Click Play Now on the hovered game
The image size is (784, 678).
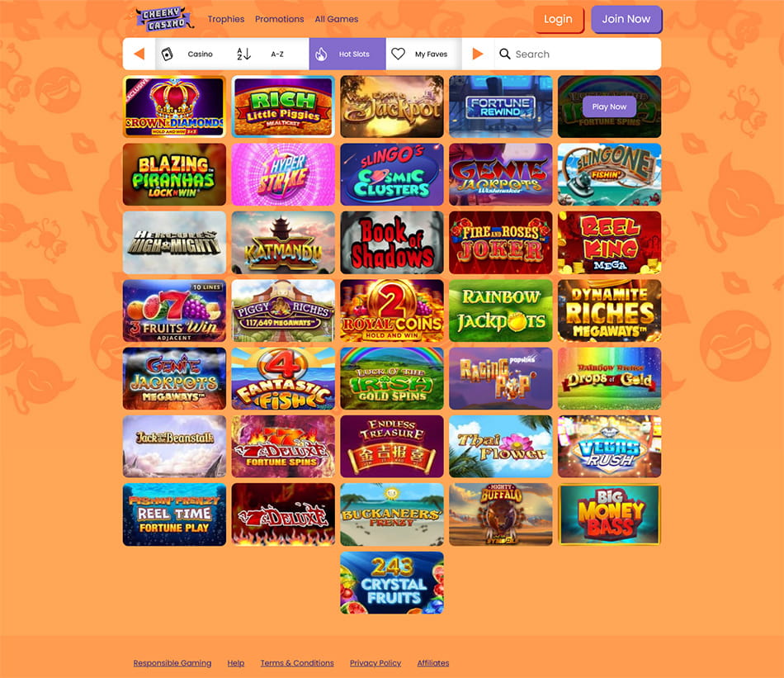(x=609, y=107)
